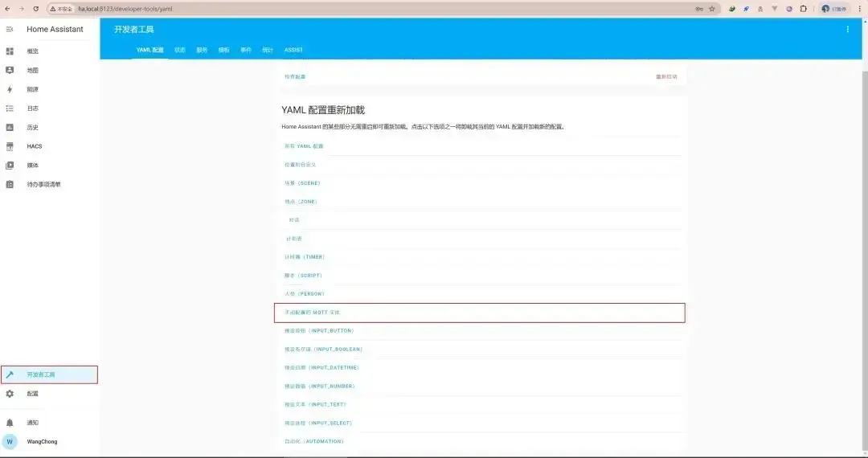Collapse the Home Assistant sidebar menu icon
Image resolution: width=868 pixels, height=458 pixels.
10,29
